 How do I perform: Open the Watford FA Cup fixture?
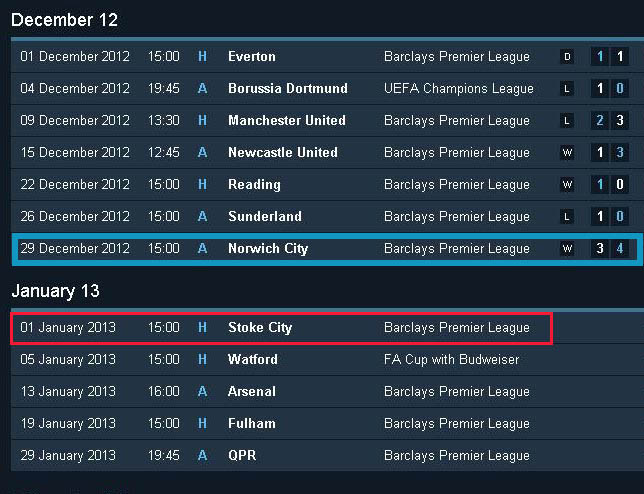tap(327, 360)
